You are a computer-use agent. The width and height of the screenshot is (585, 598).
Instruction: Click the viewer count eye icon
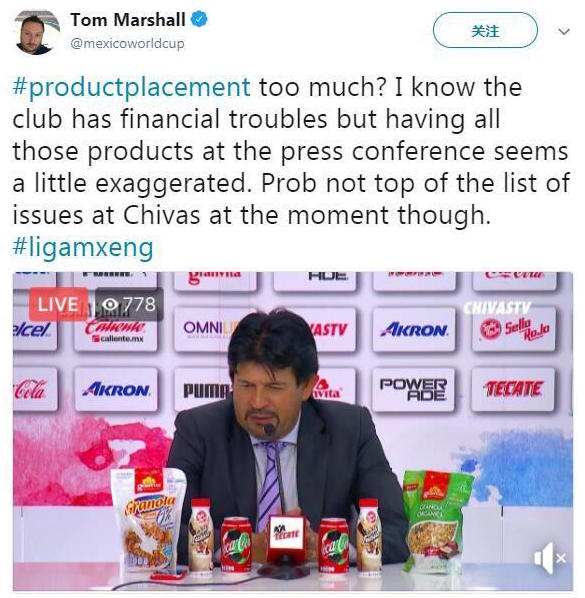click(110, 304)
